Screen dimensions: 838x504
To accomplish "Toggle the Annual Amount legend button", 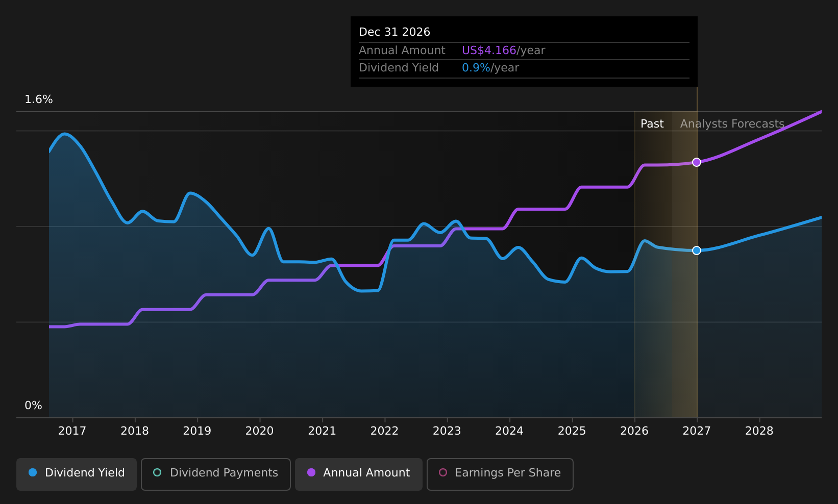I will click(x=359, y=474).
